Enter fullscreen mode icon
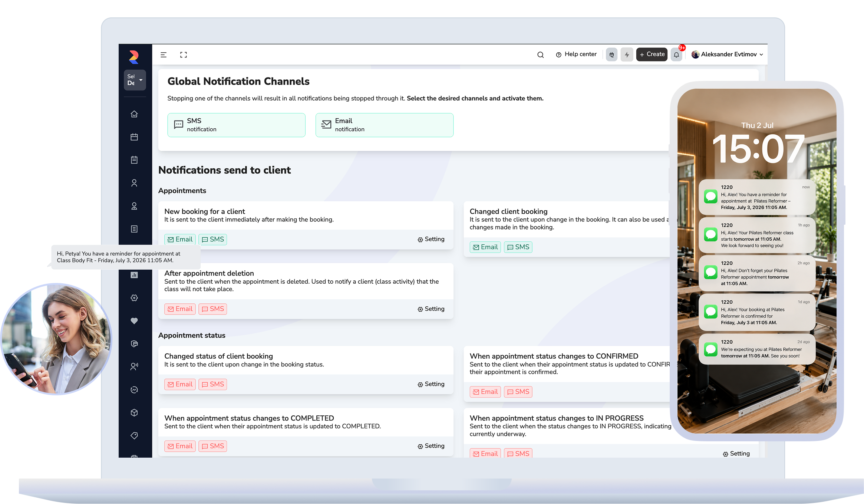Screen dimensions: 864x504 184,55
